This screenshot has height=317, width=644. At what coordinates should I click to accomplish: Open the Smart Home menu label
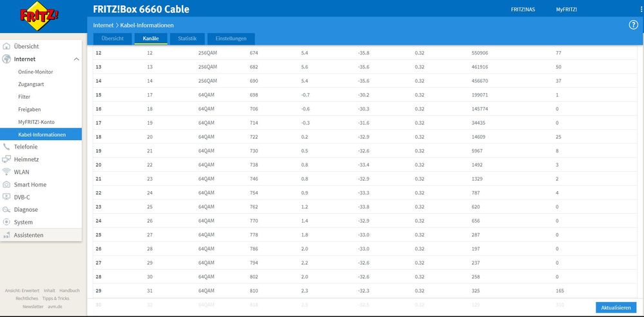(x=30, y=185)
